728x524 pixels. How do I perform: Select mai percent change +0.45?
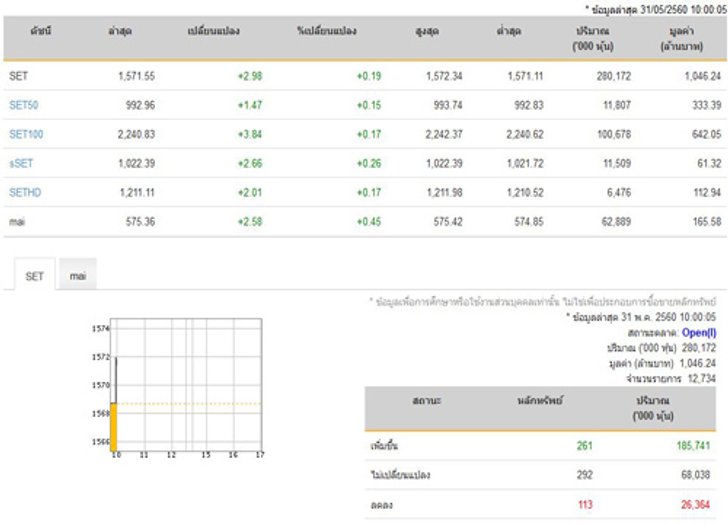click(369, 221)
